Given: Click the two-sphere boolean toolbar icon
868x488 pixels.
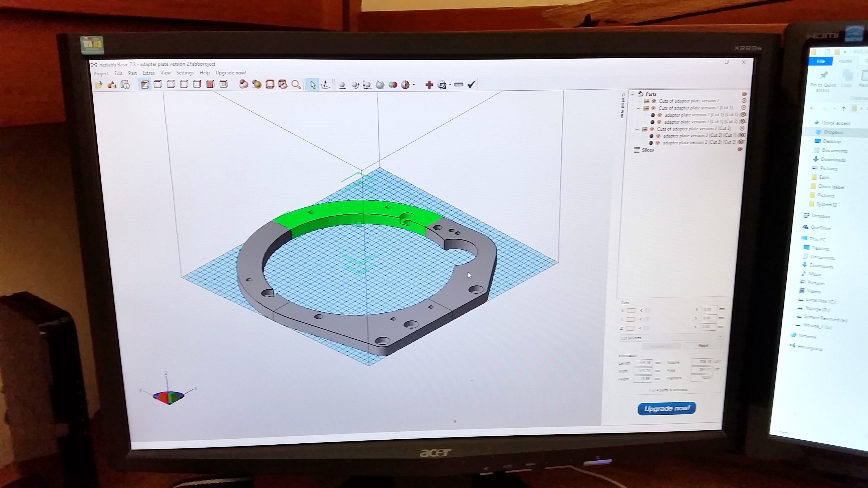Looking at the screenshot, I should [x=393, y=85].
